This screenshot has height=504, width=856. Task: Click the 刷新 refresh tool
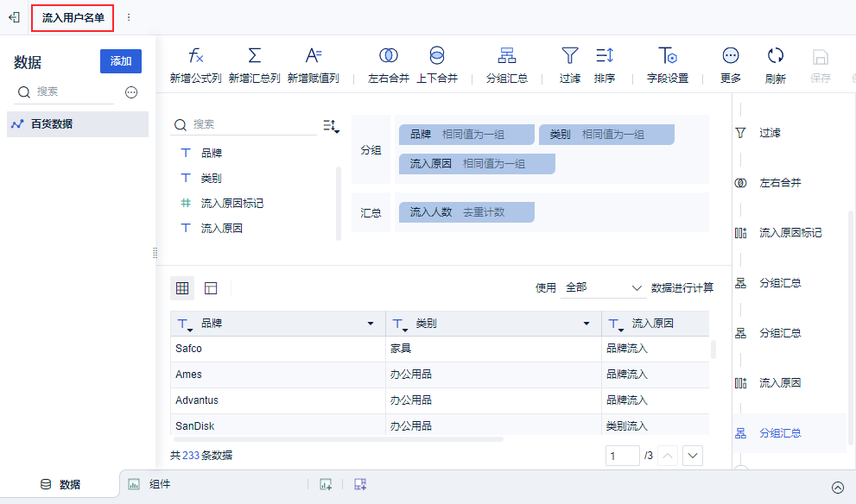pyautogui.click(x=775, y=66)
